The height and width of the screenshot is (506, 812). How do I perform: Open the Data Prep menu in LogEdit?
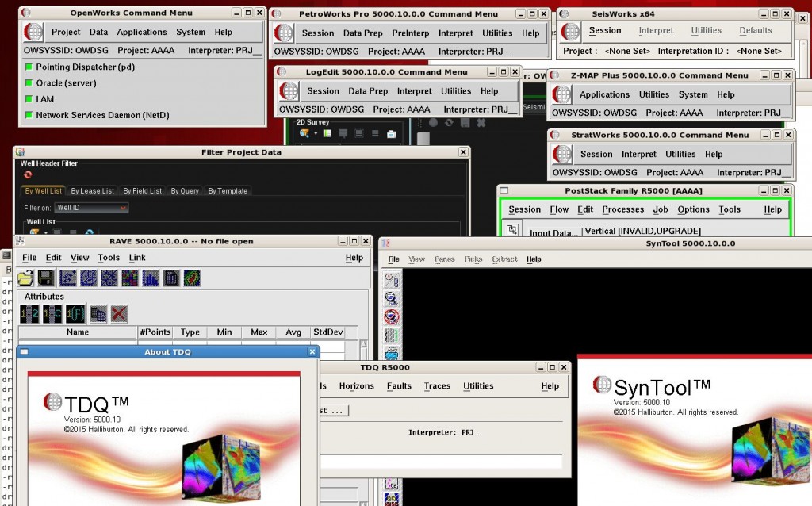click(368, 91)
